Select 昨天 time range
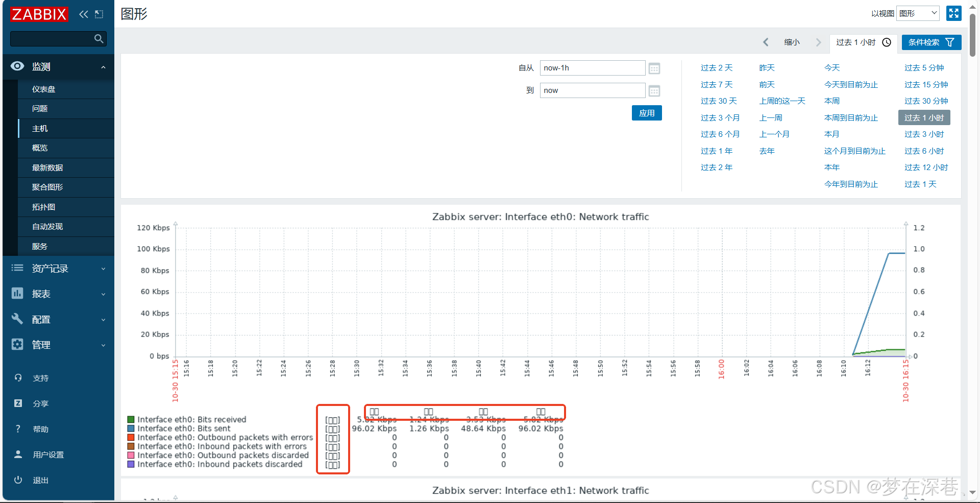The image size is (980, 503). point(767,68)
